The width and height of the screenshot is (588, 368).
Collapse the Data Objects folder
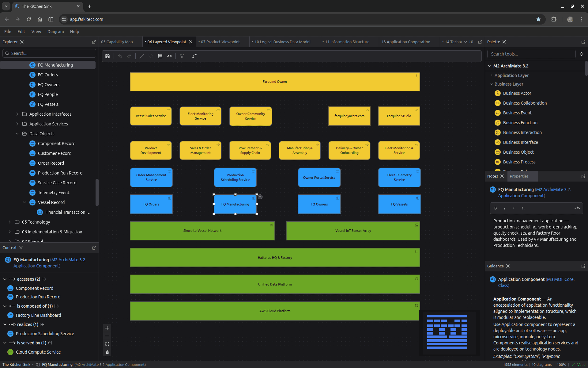(17, 134)
